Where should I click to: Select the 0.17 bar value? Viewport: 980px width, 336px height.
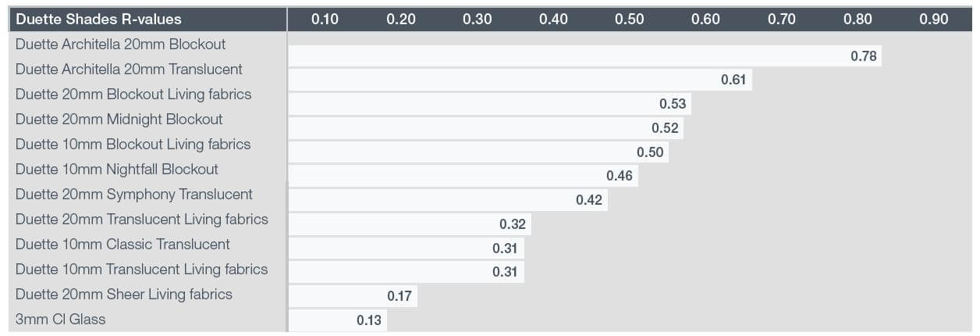click(399, 296)
